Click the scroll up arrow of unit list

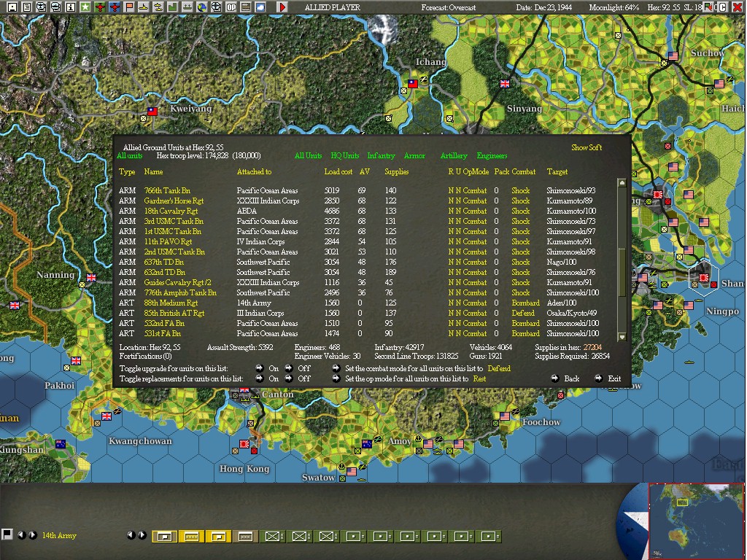click(622, 183)
